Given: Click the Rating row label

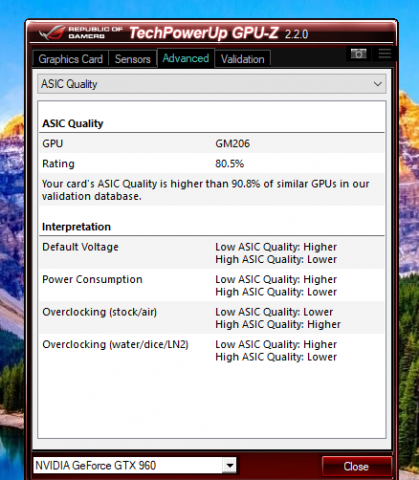Looking at the screenshot, I should 58,164.
